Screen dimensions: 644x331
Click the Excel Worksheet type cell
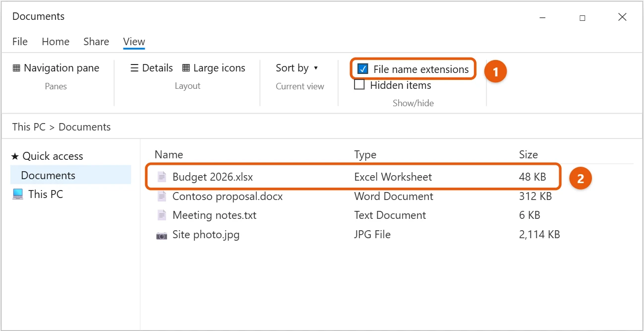pyautogui.click(x=393, y=177)
